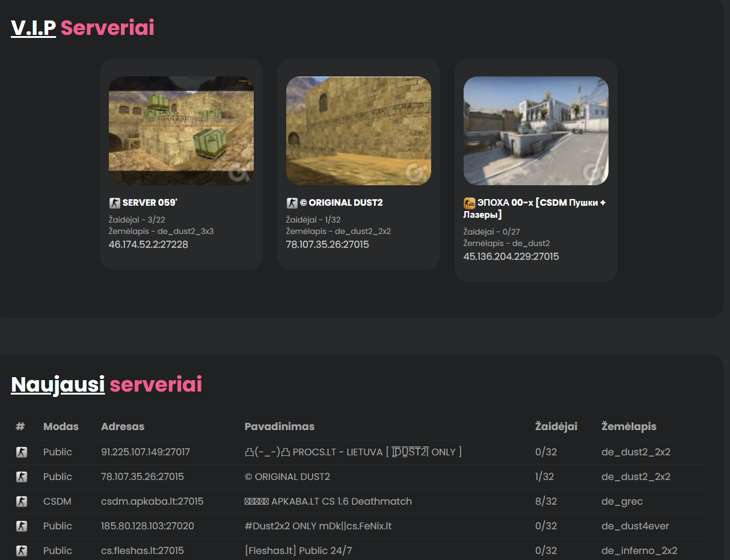Click the game icon in the 91.225.107.149:27017 row
Image resolution: width=730 pixels, height=560 pixels.
[22, 452]
